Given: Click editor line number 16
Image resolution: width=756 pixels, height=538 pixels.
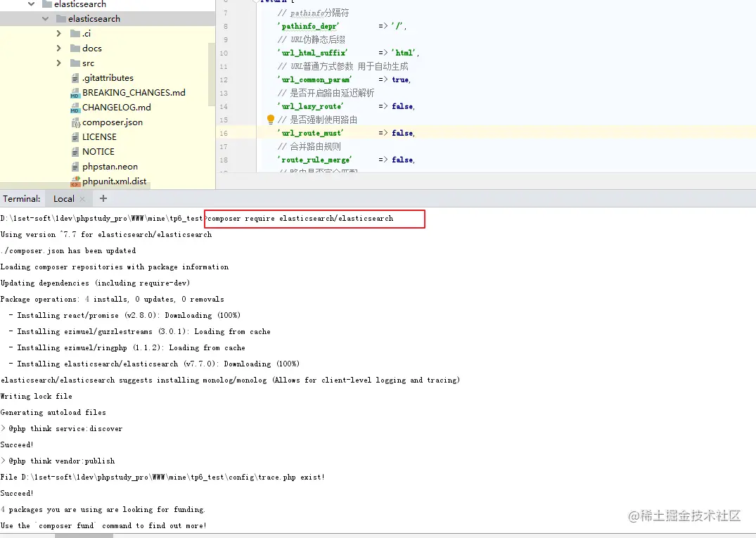Looking at the screenshot, I should (x=224, y=133).
